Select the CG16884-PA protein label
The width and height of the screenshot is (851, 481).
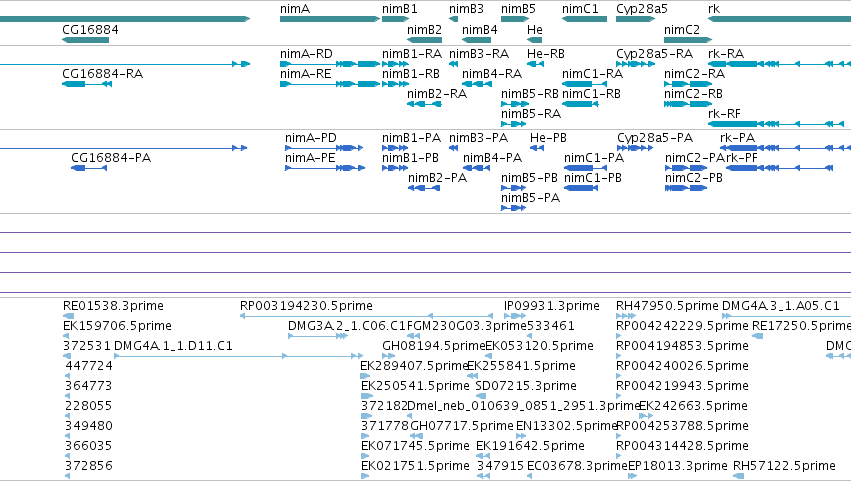pyautogui.click(x=111, y=158)
